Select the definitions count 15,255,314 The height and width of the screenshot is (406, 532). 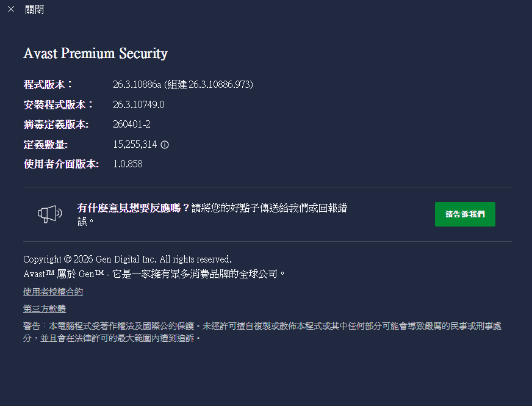click(x=135, y=145)
